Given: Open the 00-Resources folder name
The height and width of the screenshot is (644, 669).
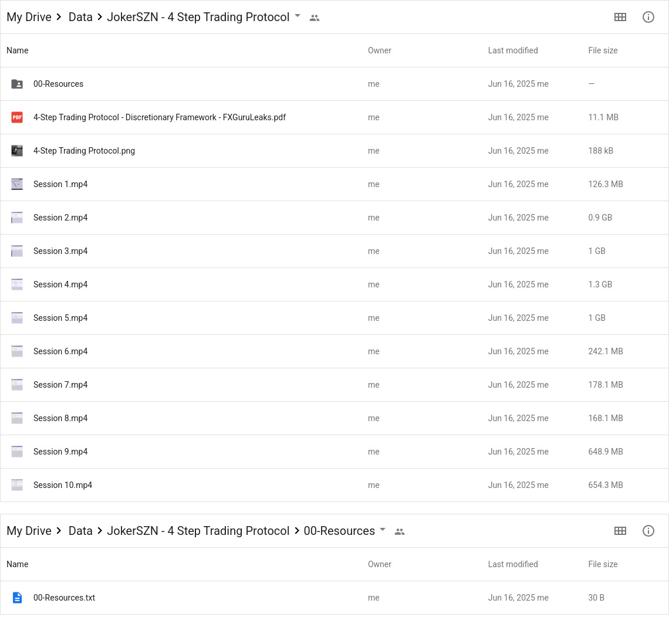Looking at the screenshot, I should tap(59, 84).
